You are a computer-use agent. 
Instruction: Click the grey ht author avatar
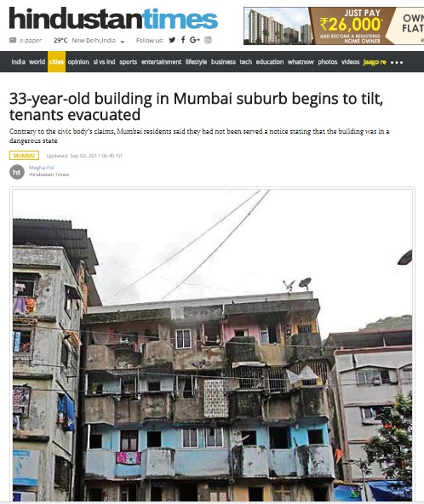[x=17, y=172]
